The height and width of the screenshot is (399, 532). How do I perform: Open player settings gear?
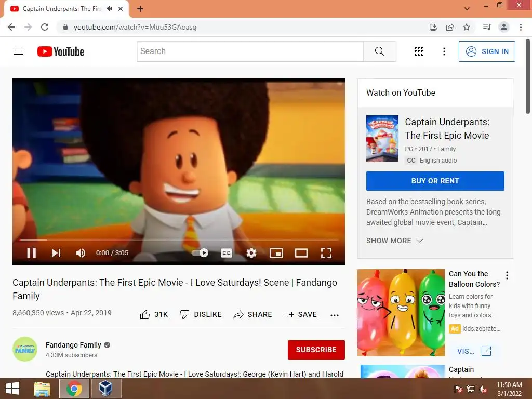pyautogui.click(x=251, y=253)
